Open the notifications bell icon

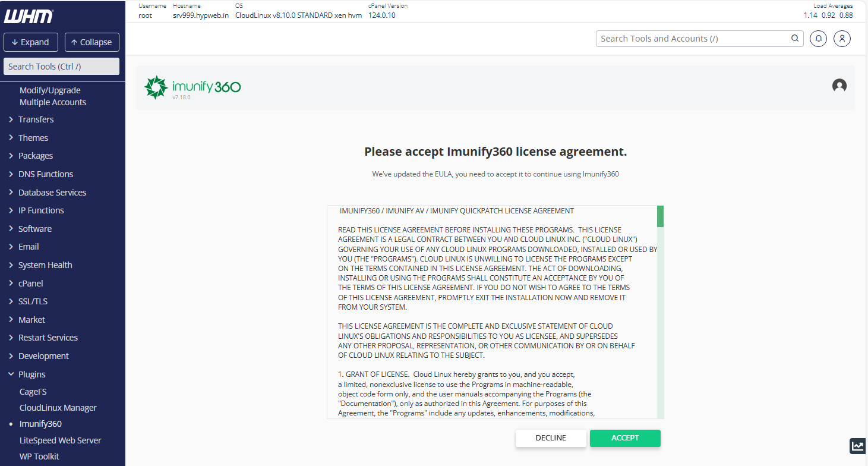click(818, 38)
